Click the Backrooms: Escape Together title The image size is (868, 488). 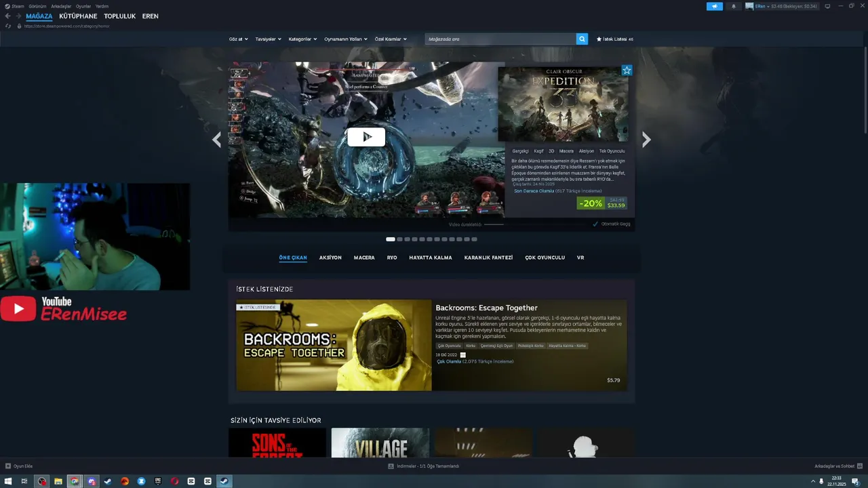pyautogui.click(x=486, y=308)
